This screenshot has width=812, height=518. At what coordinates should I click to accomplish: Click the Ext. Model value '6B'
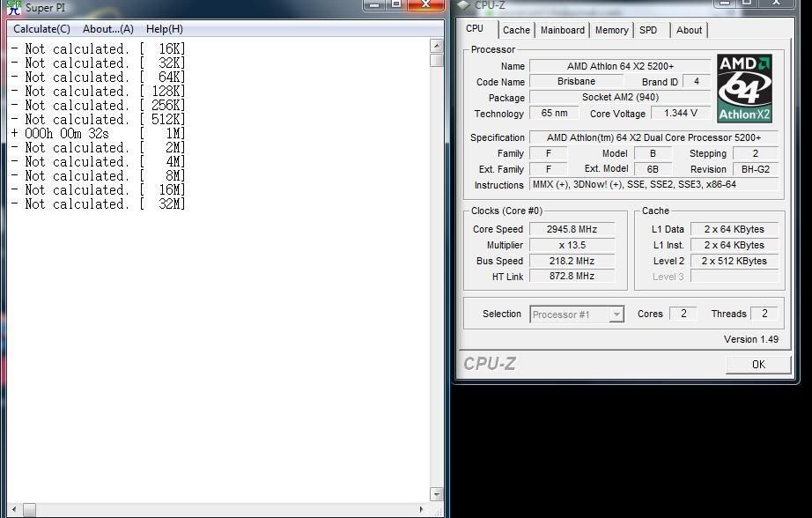tap(653, 169)
